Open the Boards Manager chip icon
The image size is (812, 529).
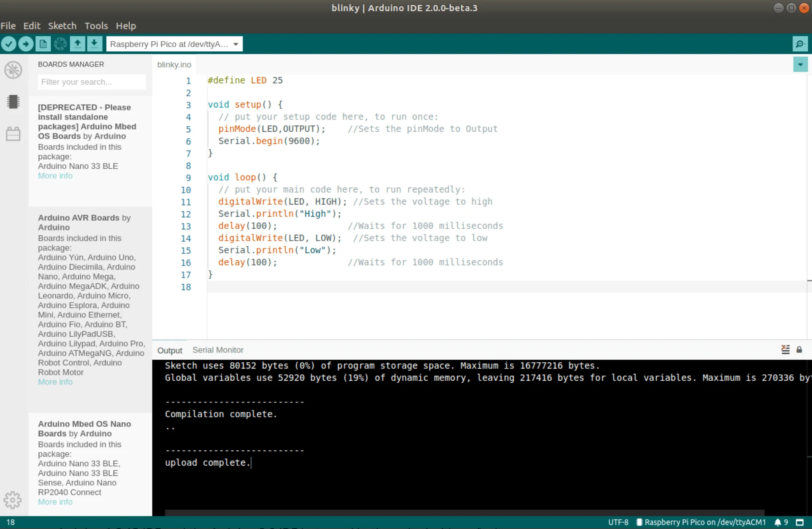13,102
